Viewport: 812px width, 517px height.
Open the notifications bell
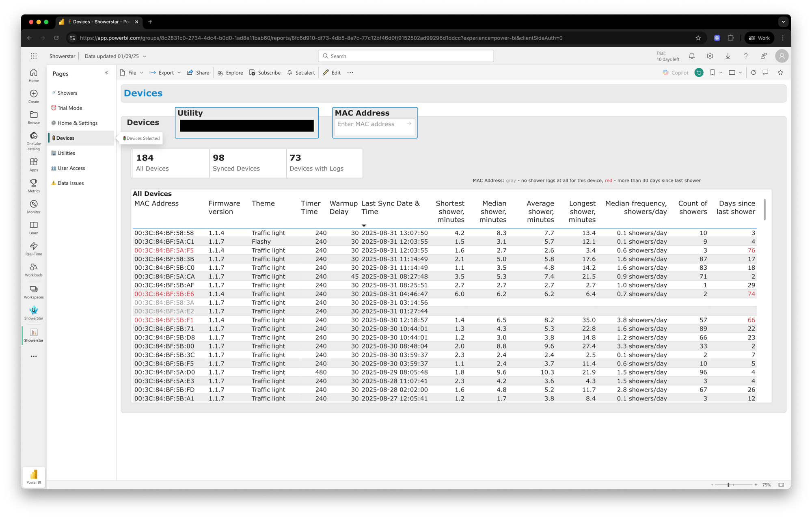tap(692, 56)
